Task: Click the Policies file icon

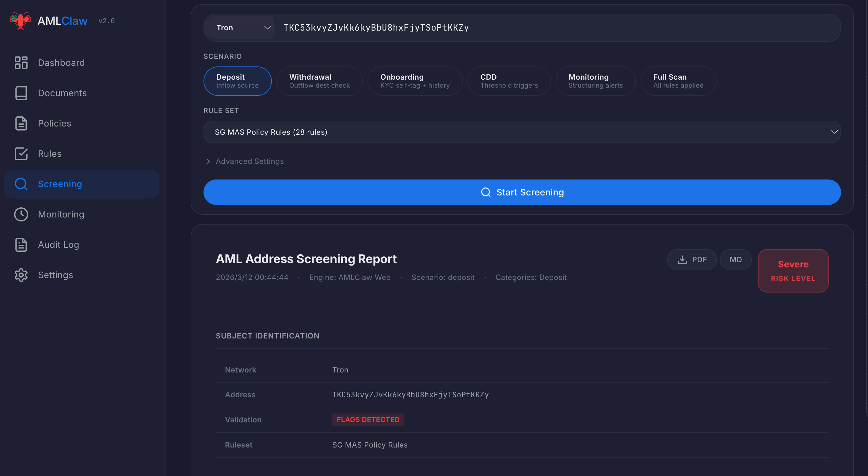Action: (21, 123)
